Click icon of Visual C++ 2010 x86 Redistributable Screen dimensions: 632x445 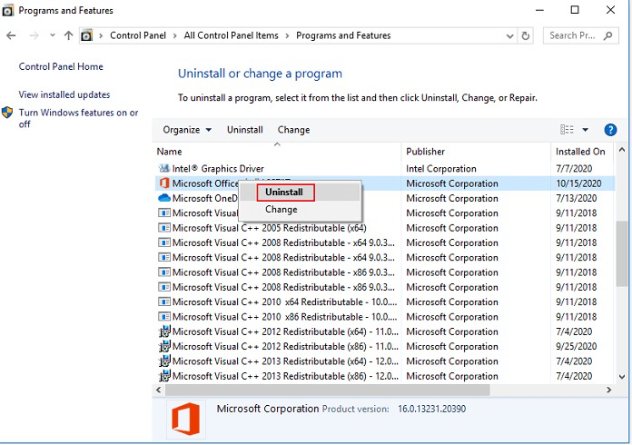tap(164, 317)
